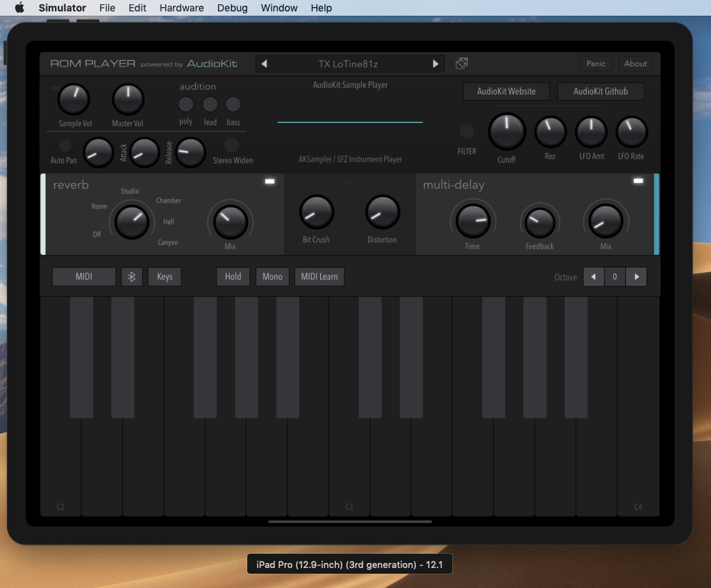The height and width of the screenshot is (588, 711).
Task: Select the Studio reverb label
Action: (x=129, y=191)
